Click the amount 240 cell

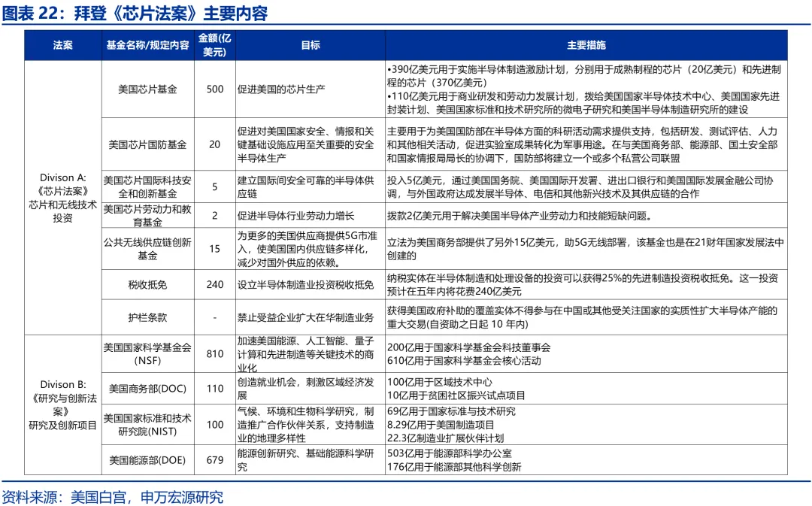[214, 284]
